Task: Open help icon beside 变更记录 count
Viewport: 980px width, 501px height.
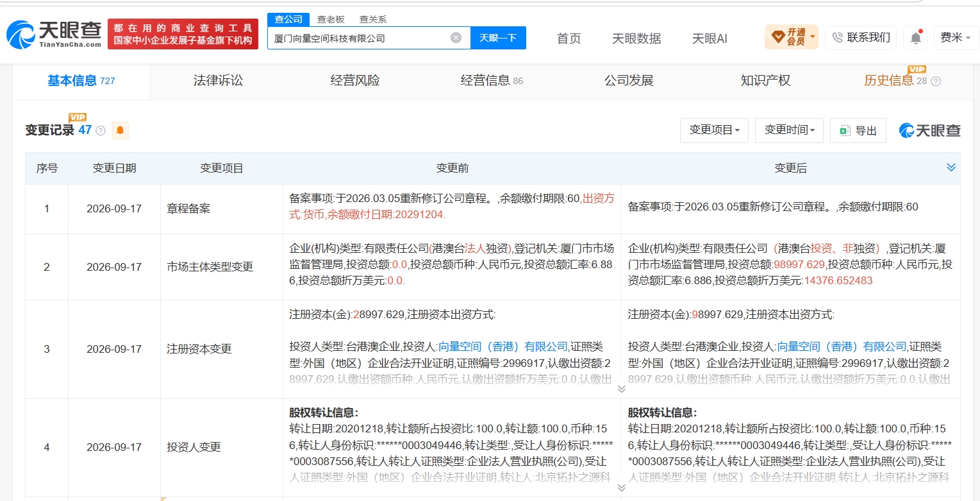Action: (x=101, y=131)
